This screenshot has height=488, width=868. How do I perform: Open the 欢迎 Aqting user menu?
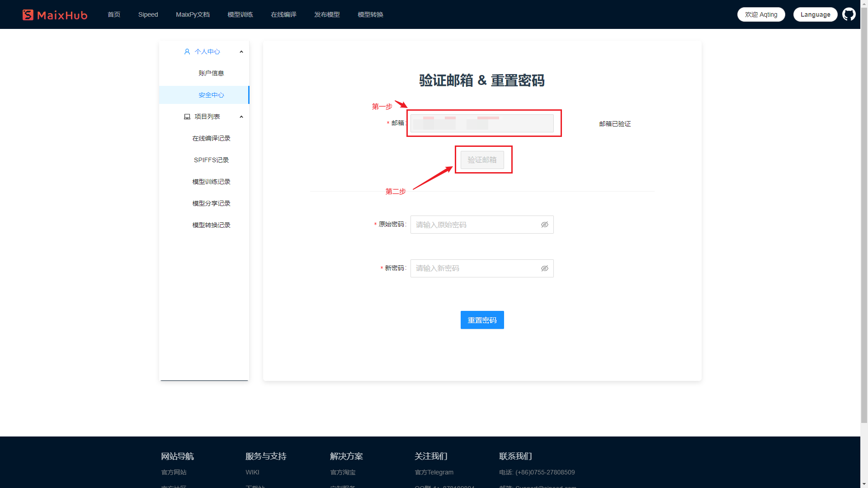(761, 14)
